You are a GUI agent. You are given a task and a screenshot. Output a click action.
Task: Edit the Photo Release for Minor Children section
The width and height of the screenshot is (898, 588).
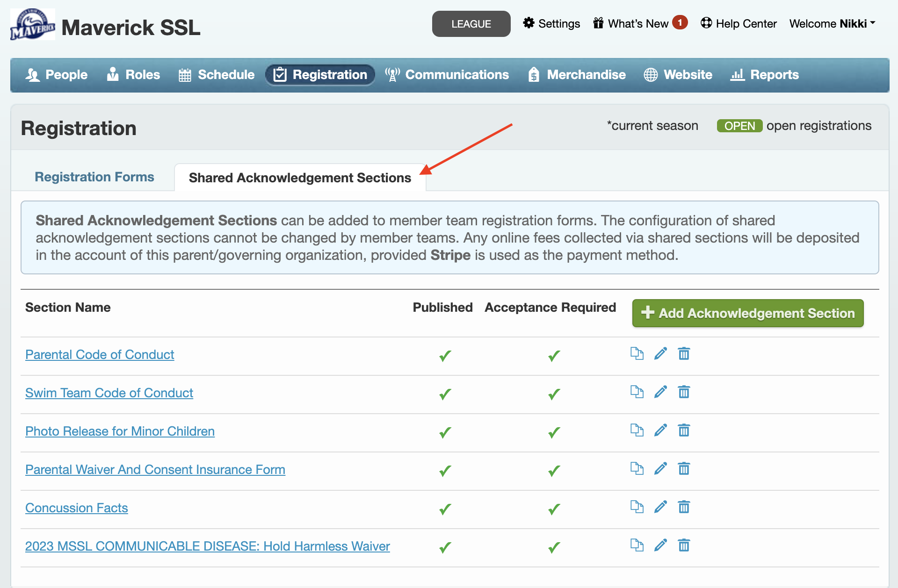660,430
